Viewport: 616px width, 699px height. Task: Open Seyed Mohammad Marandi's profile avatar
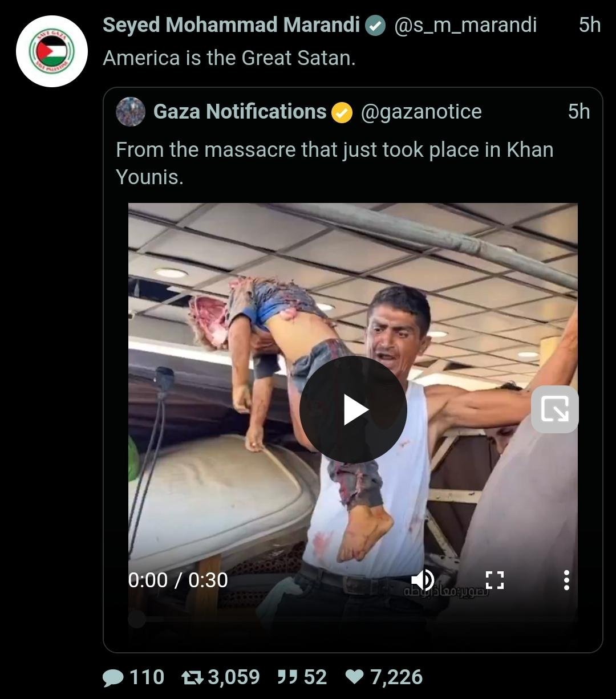click(52, 51)
